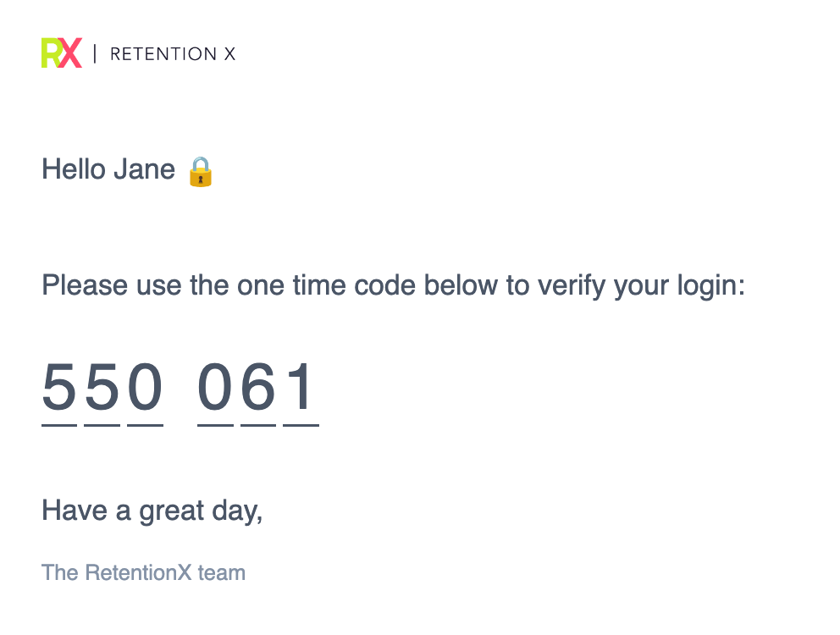Viewport: 840px width, 635px height.
Task: Select the first digit 5 of the code
Action: (59, 386)
